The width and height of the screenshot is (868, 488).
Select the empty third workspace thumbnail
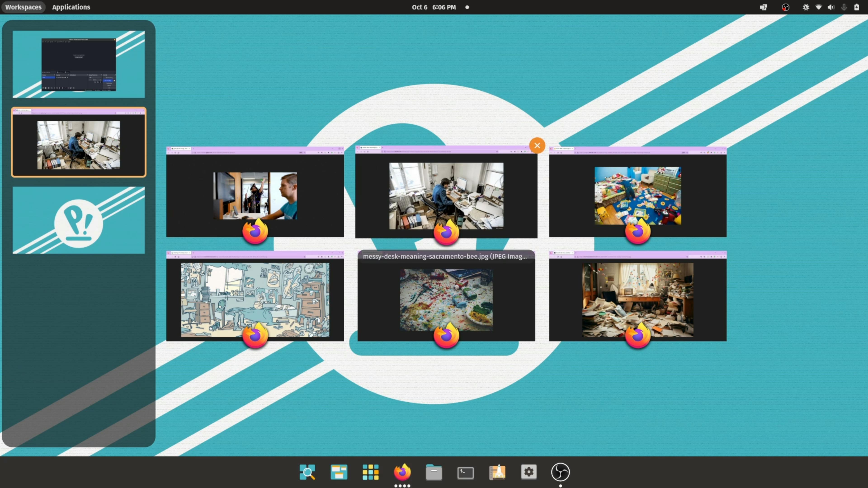coord(78,220)
